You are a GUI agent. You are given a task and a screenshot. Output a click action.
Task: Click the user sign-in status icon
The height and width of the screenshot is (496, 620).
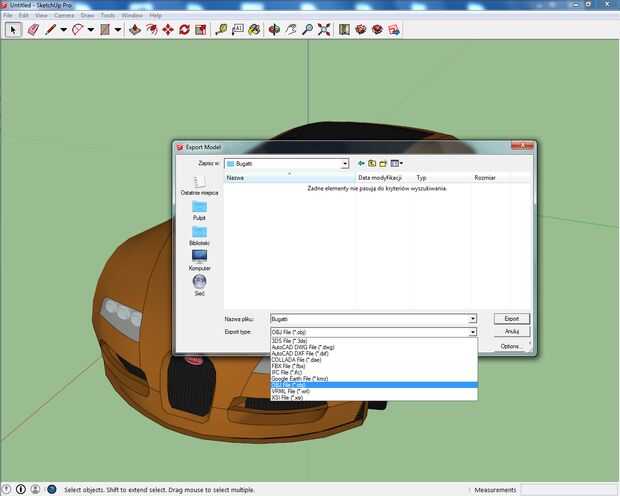[35, 489]
